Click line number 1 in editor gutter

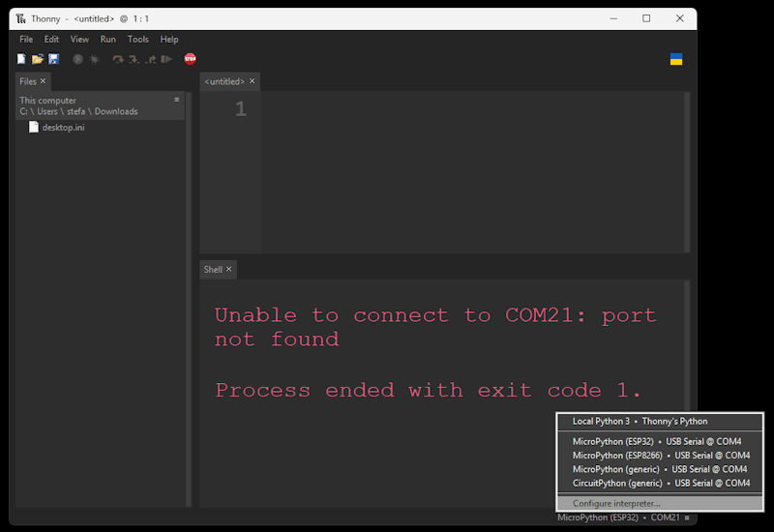click(x=240, y=109)
